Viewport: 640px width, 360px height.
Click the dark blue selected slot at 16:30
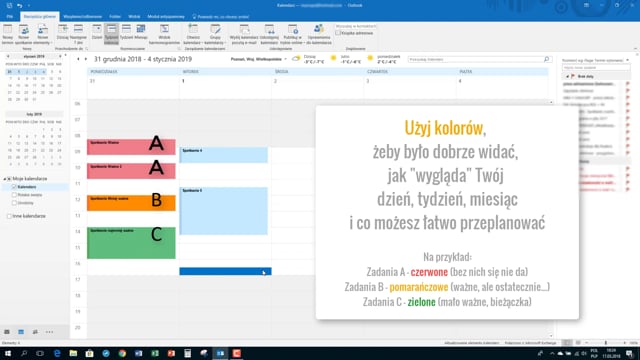tap(225, 271)
